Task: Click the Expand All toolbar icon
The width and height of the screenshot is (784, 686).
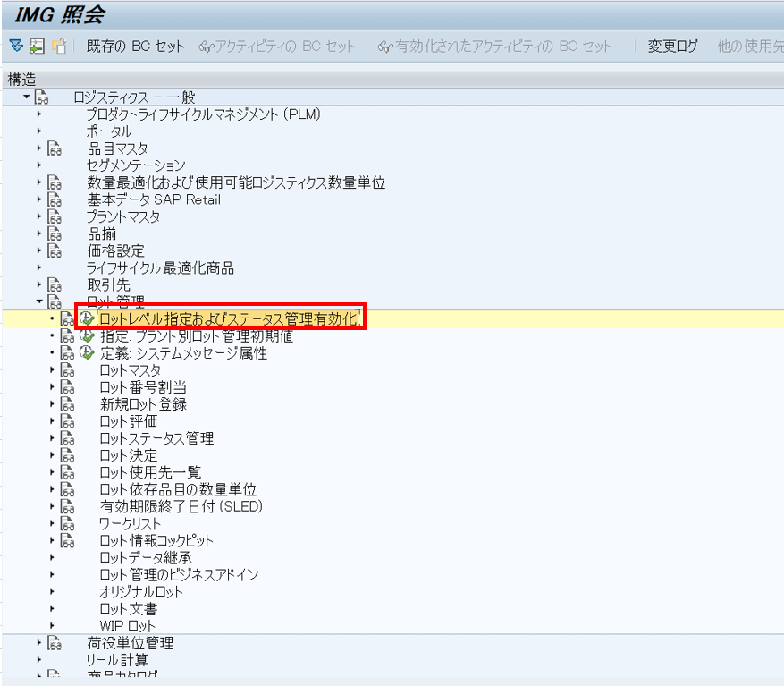Action: pyautogui.click(x=15, y=47)
